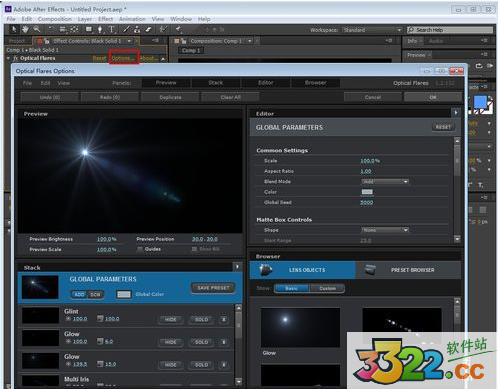Click the Save Preset button
The width and height of the screenshot is (498, 389).
(x=213, y=288)
